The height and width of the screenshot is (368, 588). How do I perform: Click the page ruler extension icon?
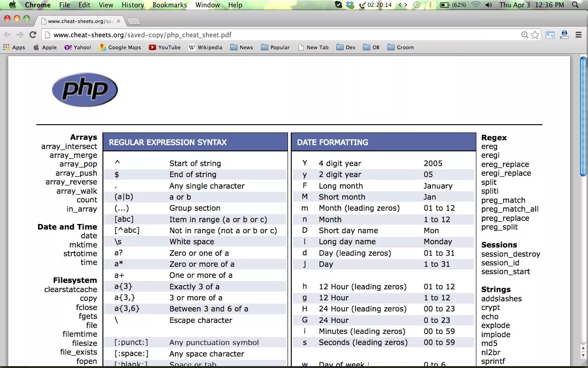(565, 35)
